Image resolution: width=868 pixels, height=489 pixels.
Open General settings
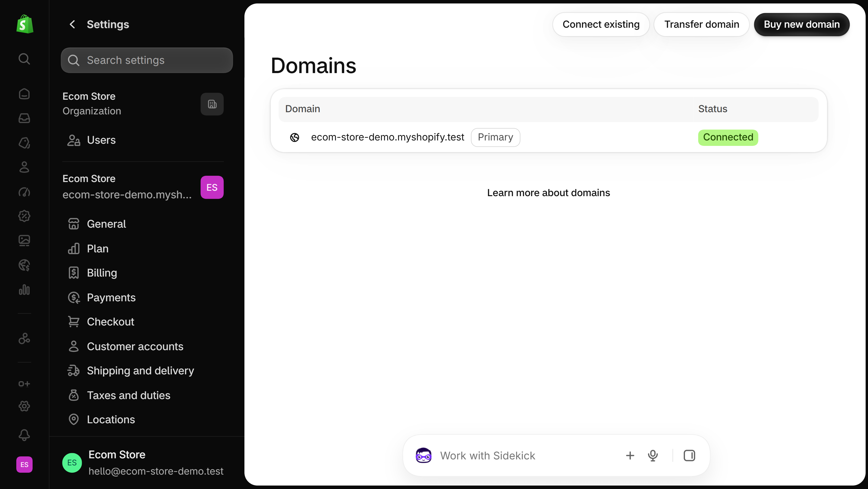tap(143, 224)
